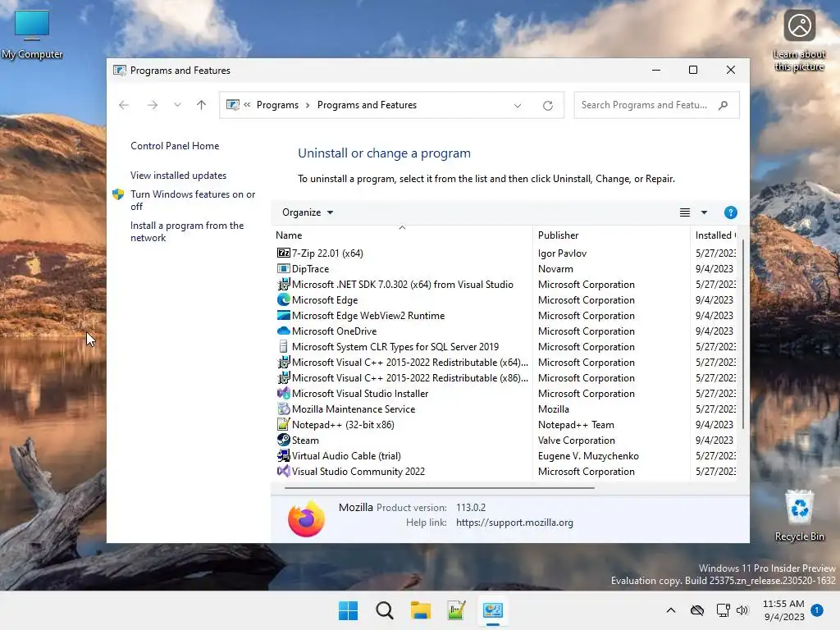Click the Microsoft .NET SDK installer icon
840x630 pixels.
click(283, 284)
